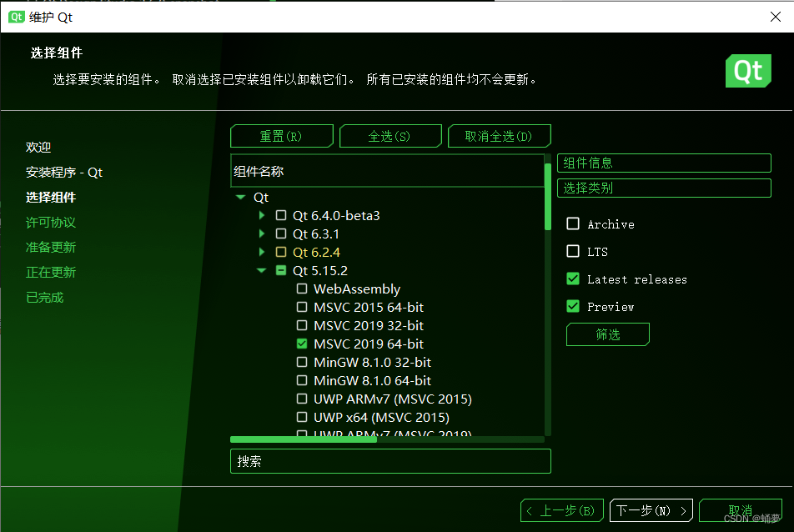
Task: Check the MinGW 8.1.0 32-bit component
Action: tap(302, 362)
